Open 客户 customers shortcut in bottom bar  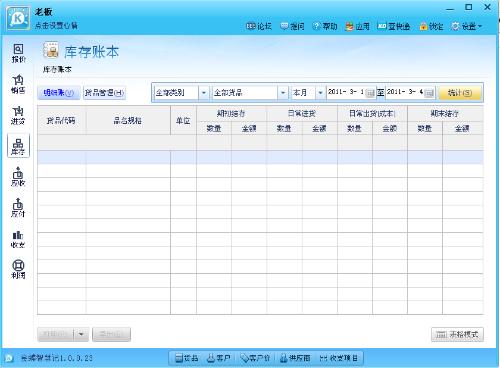[219, 358]
